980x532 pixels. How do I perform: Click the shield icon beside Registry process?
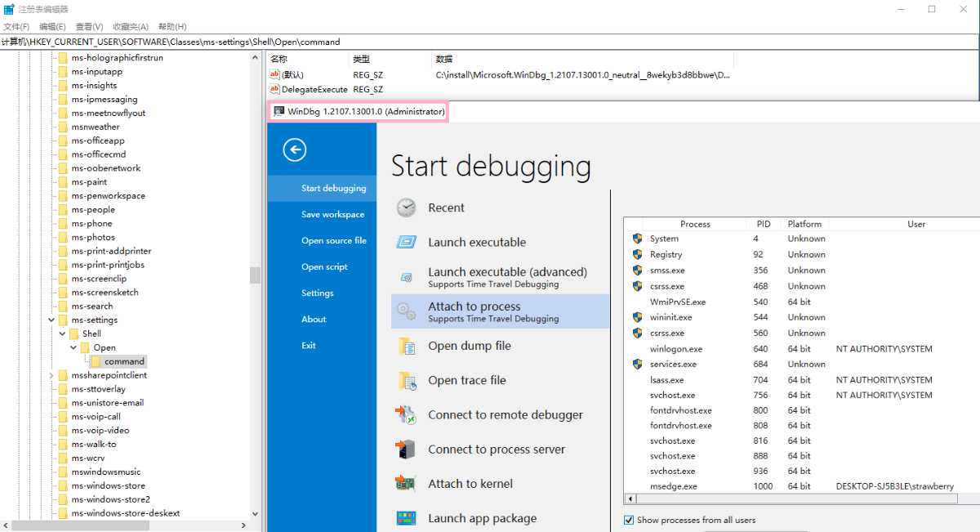click(x=637, y=254)
